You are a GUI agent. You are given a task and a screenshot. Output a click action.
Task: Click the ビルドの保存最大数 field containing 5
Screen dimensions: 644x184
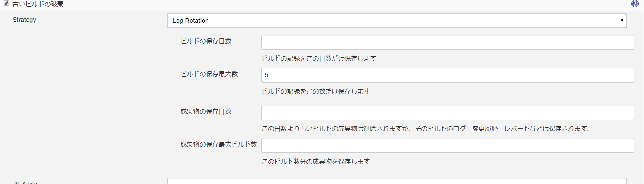[447, 75]
